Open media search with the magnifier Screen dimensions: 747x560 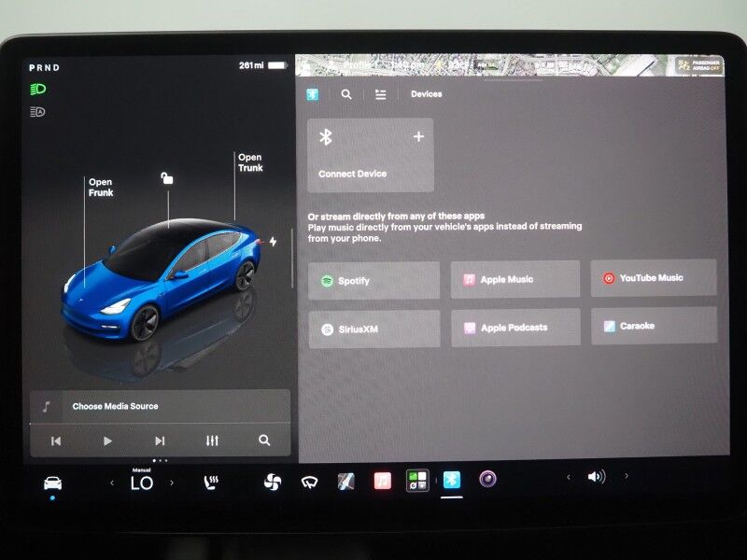pos(346,94)
